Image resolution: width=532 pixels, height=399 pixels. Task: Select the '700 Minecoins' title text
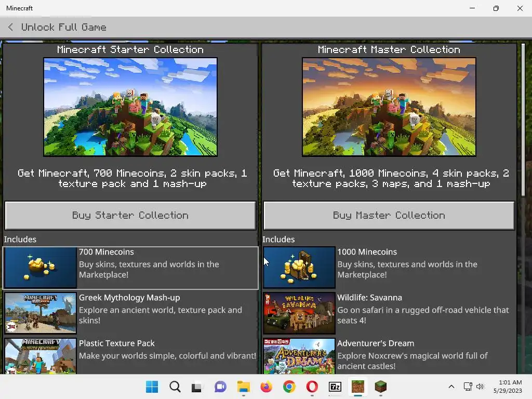click(x=106, y=252)
